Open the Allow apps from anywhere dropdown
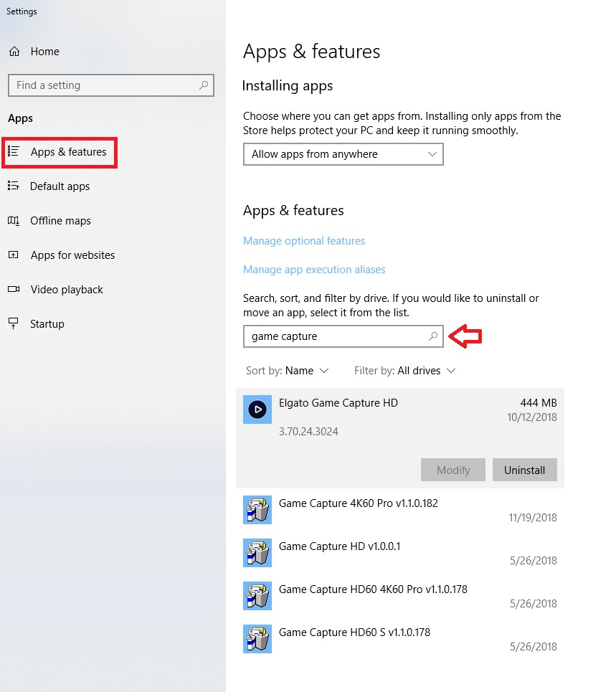 pos(343,154)
